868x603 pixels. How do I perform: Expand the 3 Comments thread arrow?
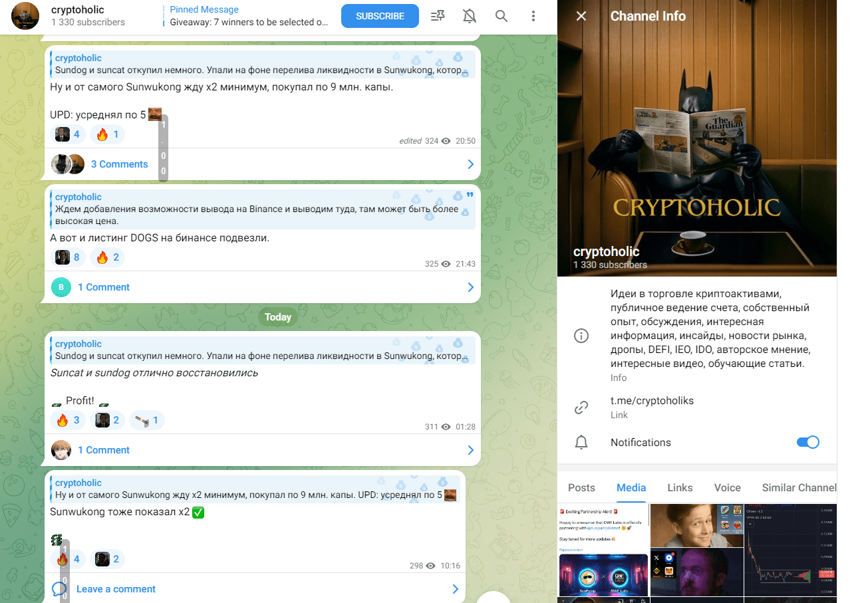470,164
